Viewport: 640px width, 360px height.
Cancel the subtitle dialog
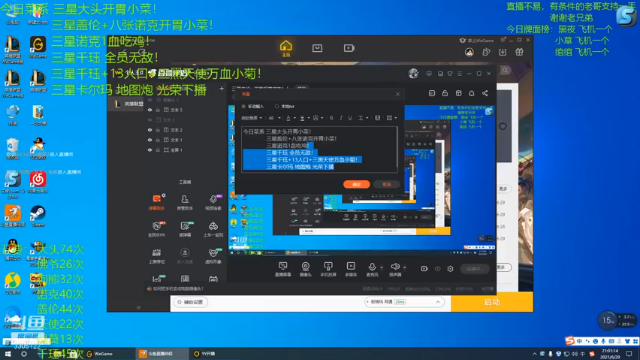point(386,184)
